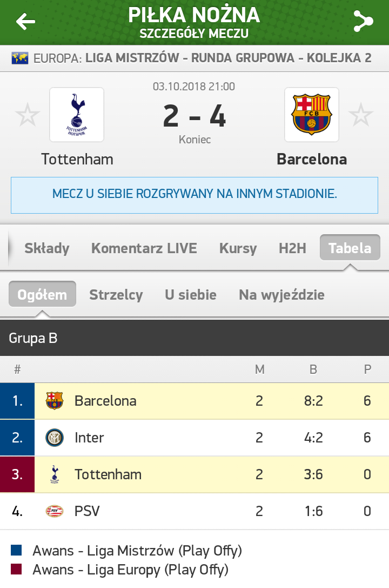Switch to the Składy tab
This screenshot has width=389, height=588.
(47, 248)
